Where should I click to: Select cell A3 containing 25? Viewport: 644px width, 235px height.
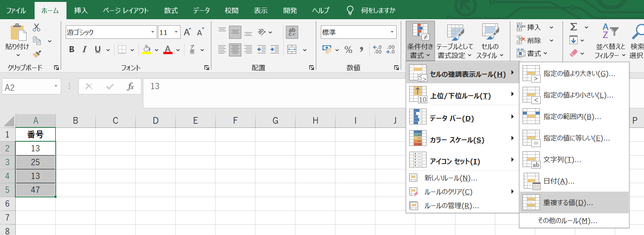point(35,162)
